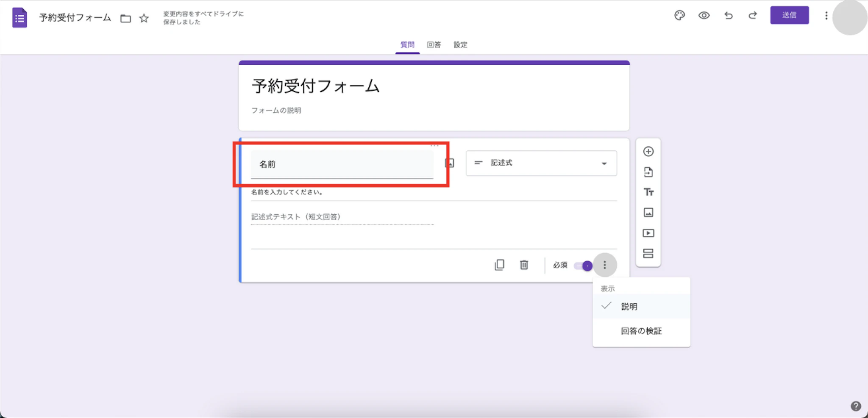Open the question card three-dot menu
Viewport: 868px width, 418px height.
pos(605,265)
